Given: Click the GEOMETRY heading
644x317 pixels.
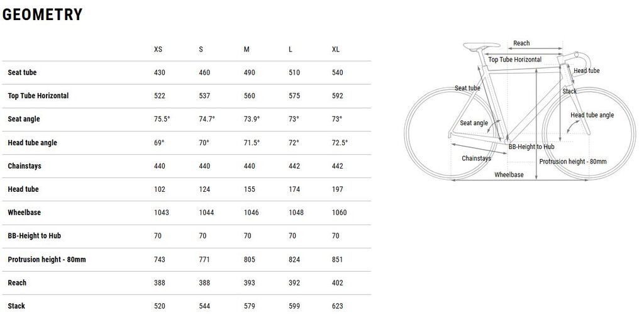Looking at the screenshot, I should coord(43,15).
